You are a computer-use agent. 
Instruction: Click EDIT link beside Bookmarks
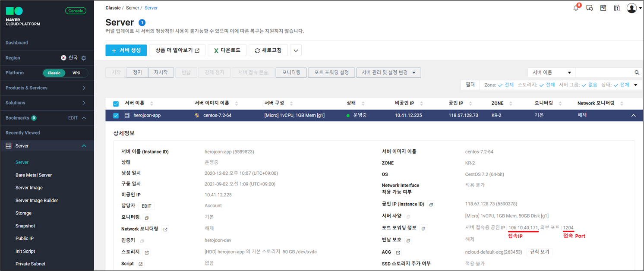pyautogui.click(x=73, y=118)
